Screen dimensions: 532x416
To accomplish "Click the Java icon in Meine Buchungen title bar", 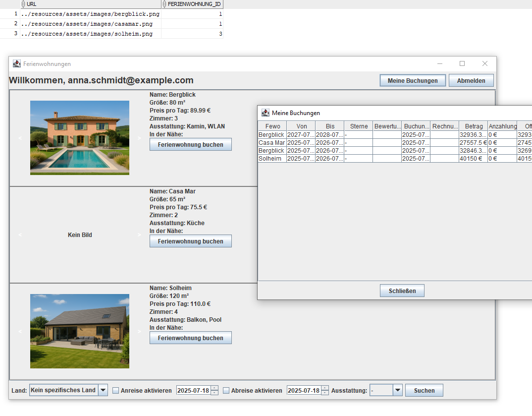I will (266, 113).
